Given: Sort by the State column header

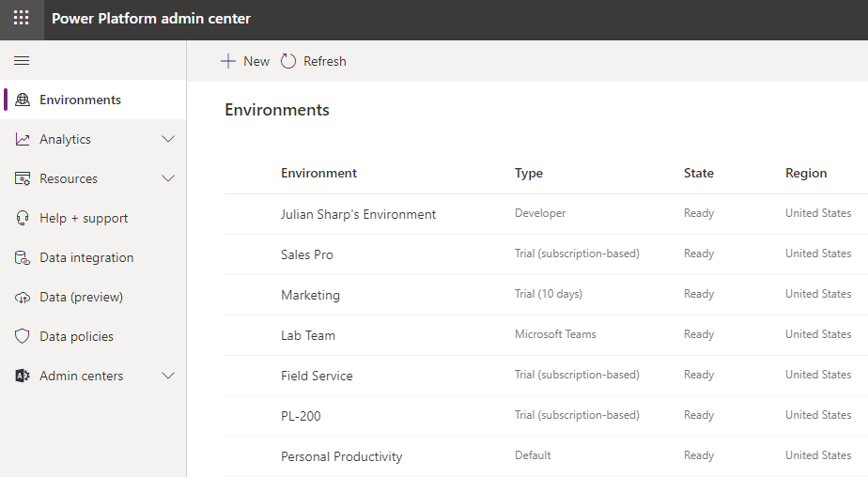Looking at the screenshot, I should (x=699, y=173).
